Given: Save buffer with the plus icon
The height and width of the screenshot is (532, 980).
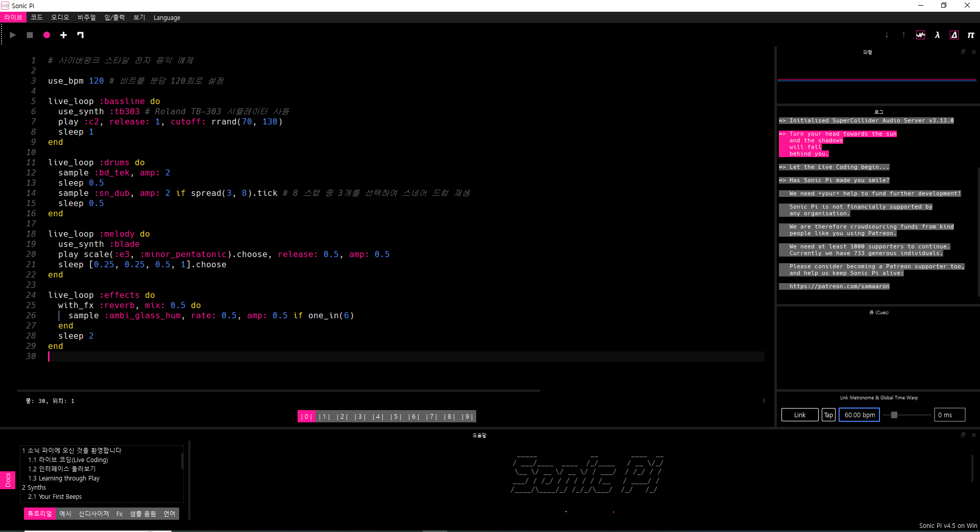Looking at the screenshot, I should click(x=63, y=35).
